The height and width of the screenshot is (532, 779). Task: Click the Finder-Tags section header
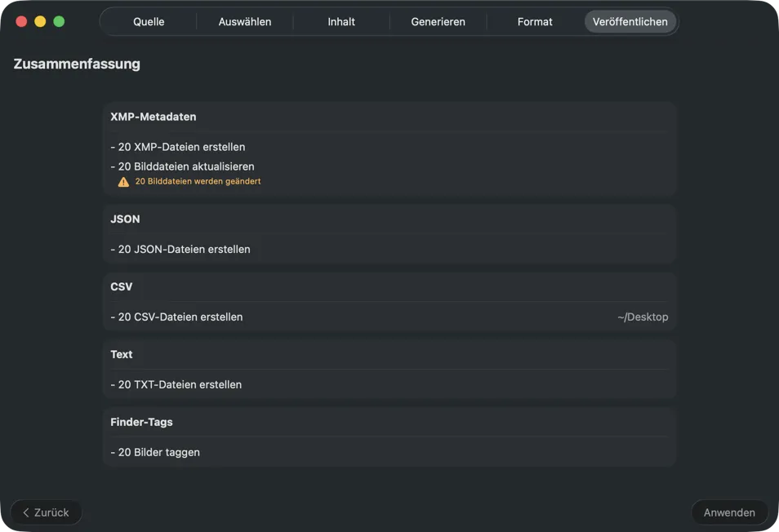(x=141, y=423)
